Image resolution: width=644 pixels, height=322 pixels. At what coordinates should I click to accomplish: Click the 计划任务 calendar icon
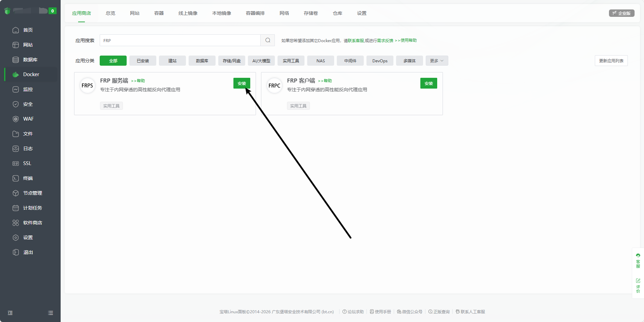click(x=15, y=208)
